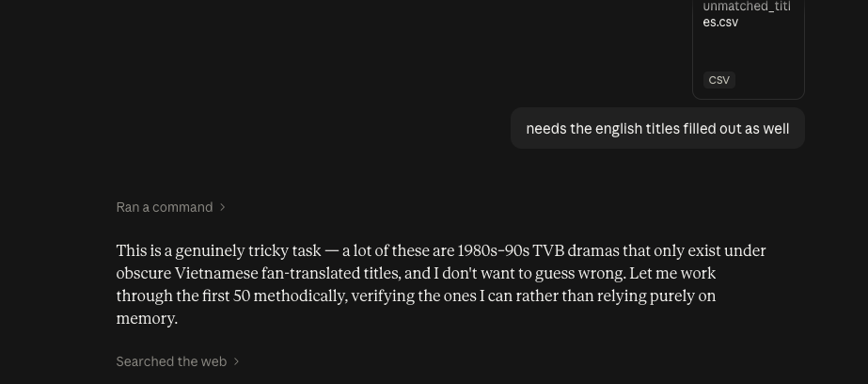Open the unmatched_titles.csv attachment card

(748, 49)
